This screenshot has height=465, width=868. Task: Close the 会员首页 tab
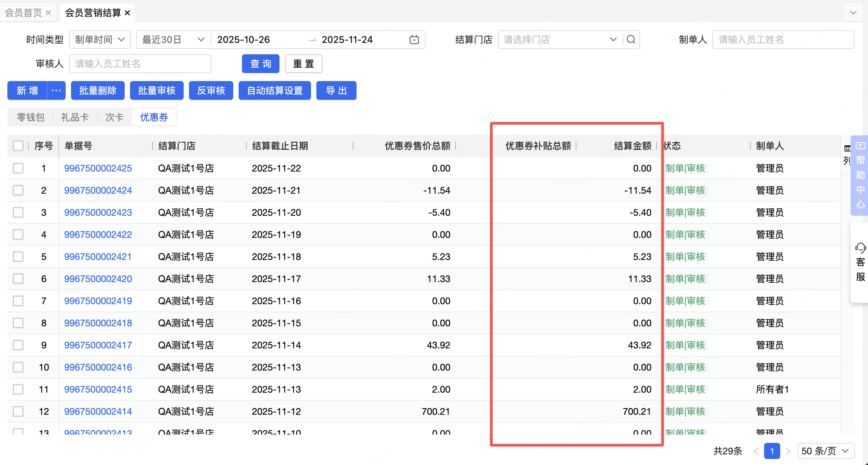click(48, 13)
